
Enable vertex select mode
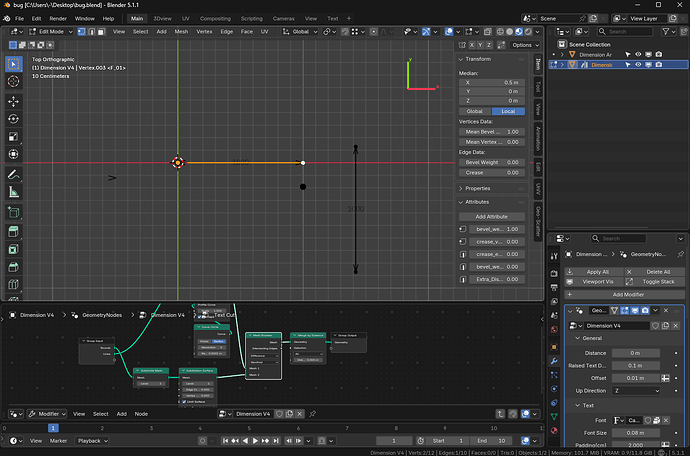tap(81, 32)
